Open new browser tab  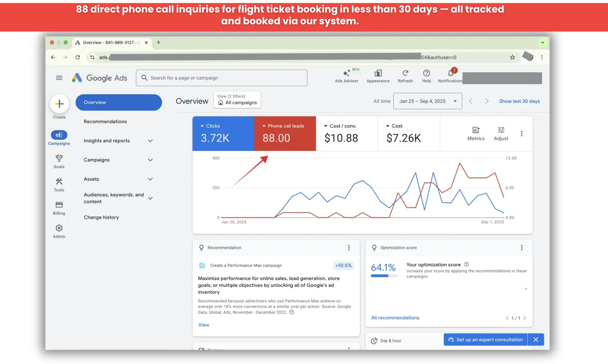(x=158, y=42)
